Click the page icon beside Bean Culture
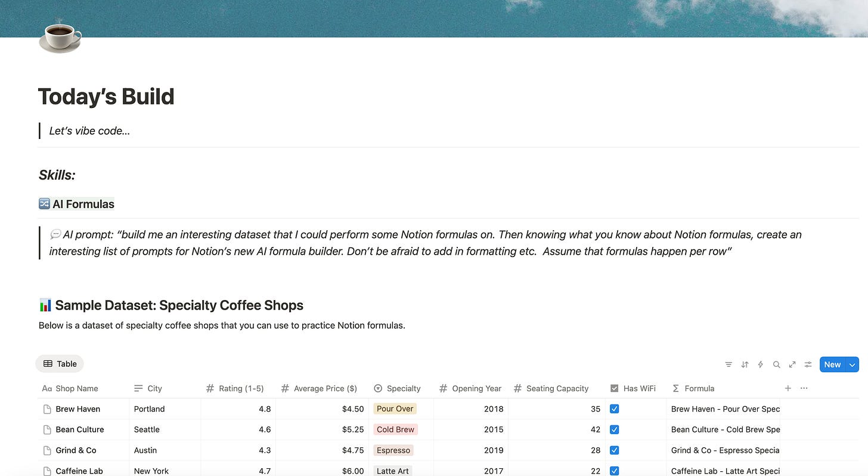Screen dimensions: 868x476 coord(47,429)
